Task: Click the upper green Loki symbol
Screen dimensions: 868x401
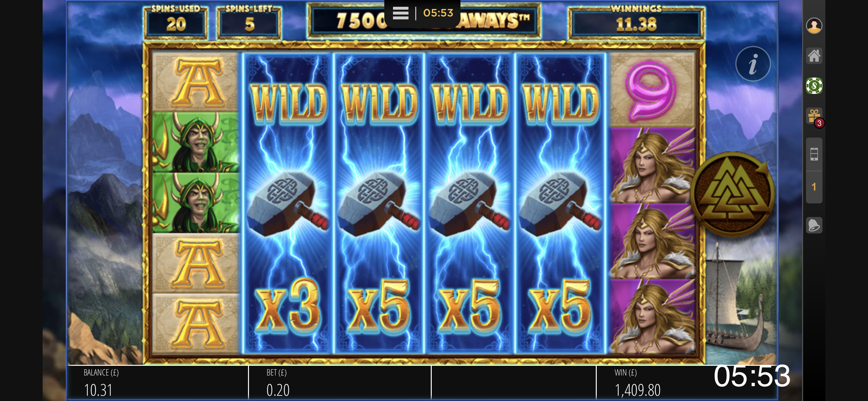Action: (x=196, y=142)
